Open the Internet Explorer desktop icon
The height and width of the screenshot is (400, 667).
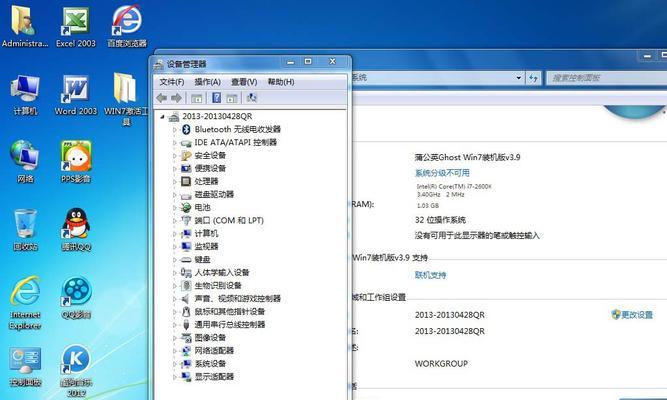25,303
